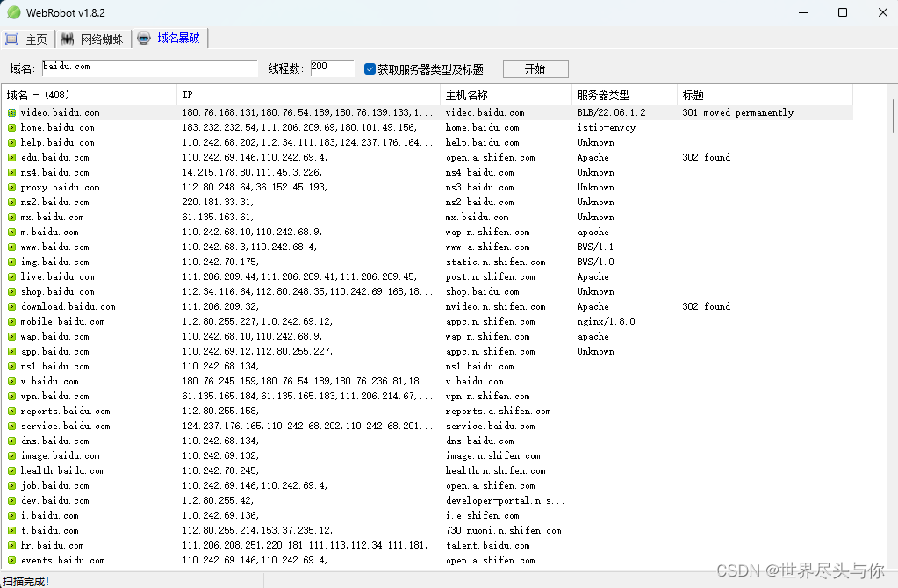Click the green icon beside video.baidu.com

tap(11, 113)
